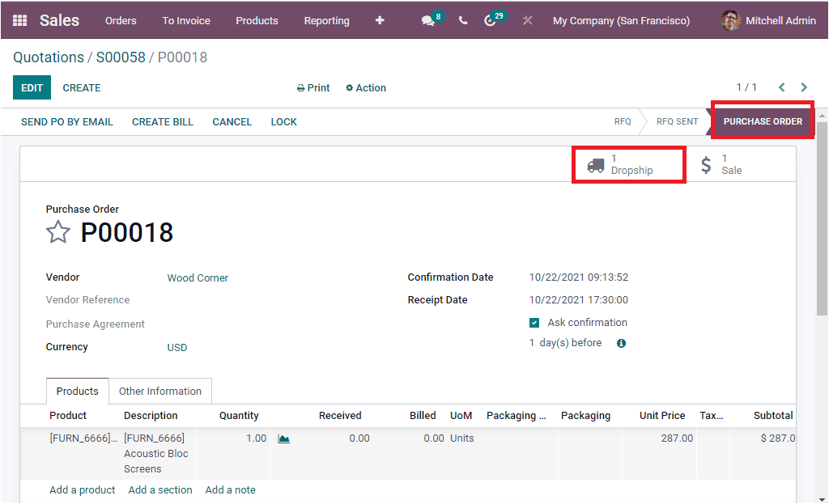Navigate to next record with right arrow
Viewport: 829px width, 504px height.
tap(804, 87)
